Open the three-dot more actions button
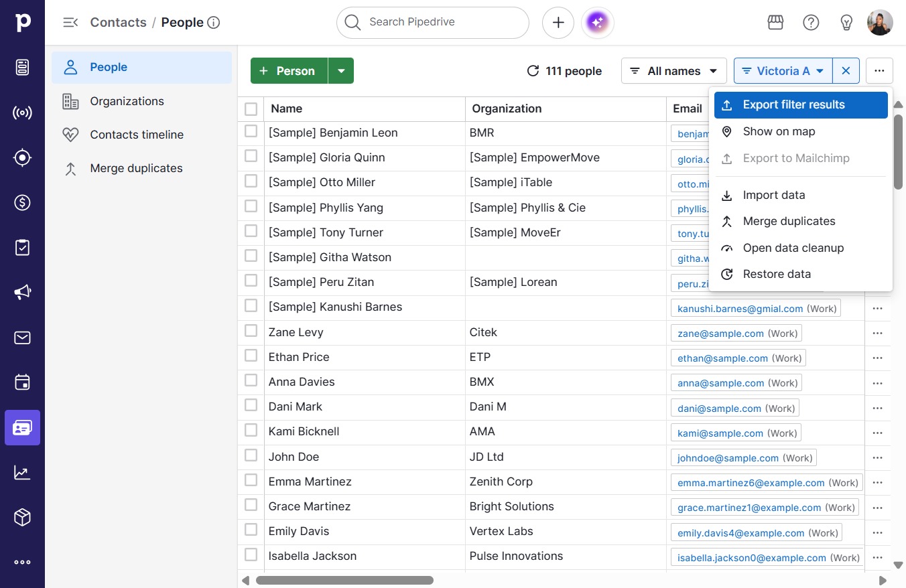Image resolution: width=906 pixels, height=588 pixels. coord(879,71)
